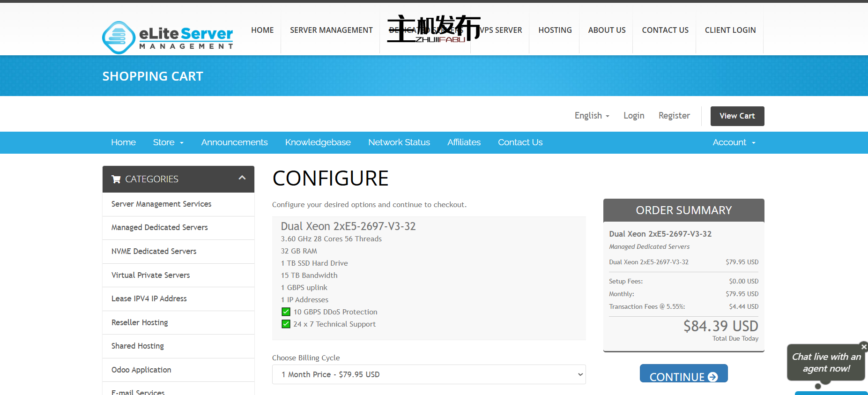868x395 pixels.
Task: Open Virtual Private Servers category
Action: click(150, 276)
